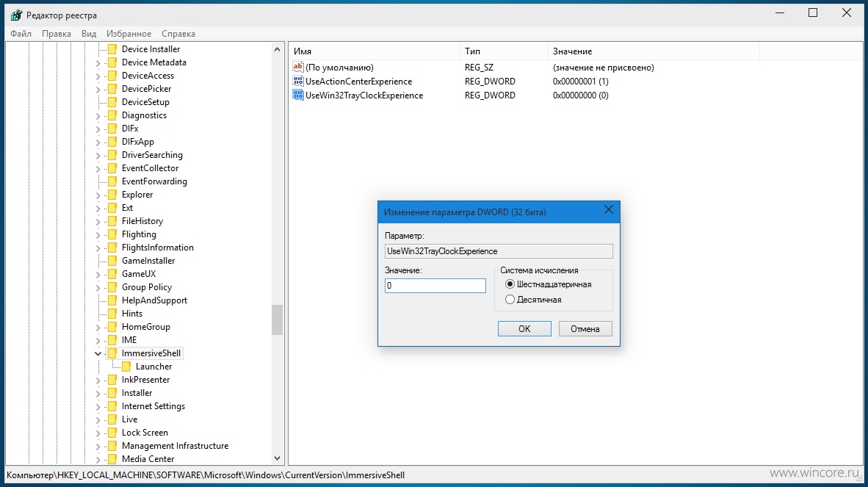This screenshot has width=868, height=487.
Task: Click the DevicePicker folder icon
Action: [112, 89]
